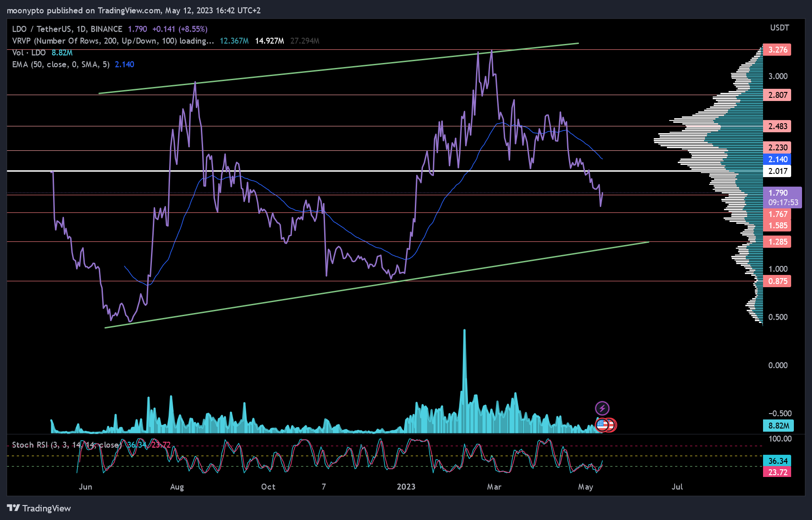Click the Oct label on time axis
Viewport: 812px width, 520px height.
[x=268, y=487]
